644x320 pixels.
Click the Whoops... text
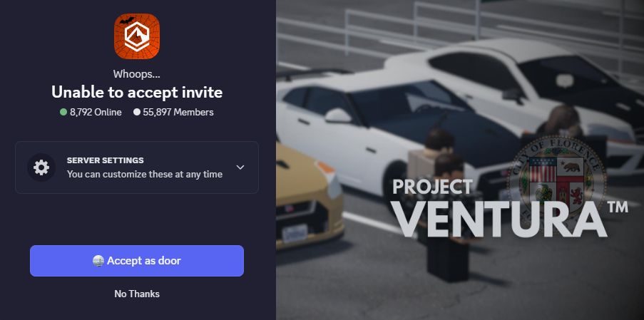pos(137,74)
